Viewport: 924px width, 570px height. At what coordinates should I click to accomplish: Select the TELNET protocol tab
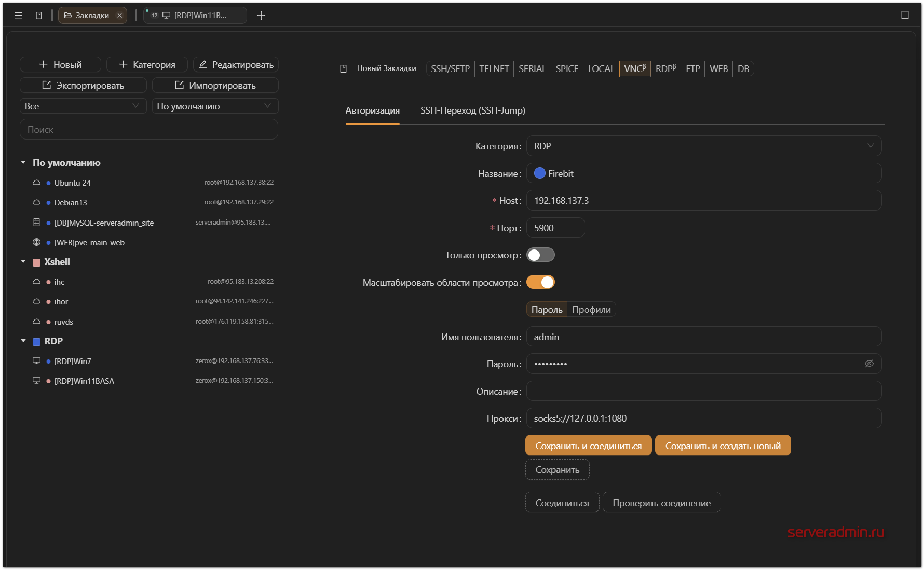point(494,69)
